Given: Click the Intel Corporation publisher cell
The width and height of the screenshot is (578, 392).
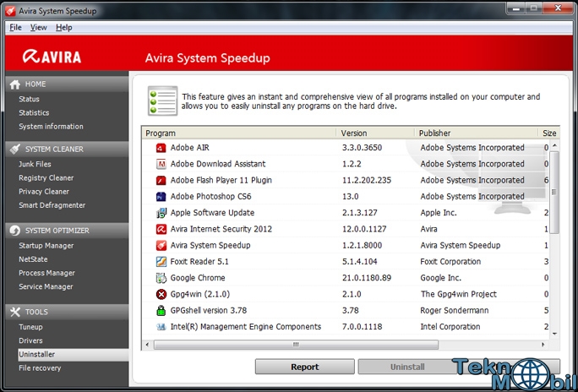Looking at the screenshot, I should coord(450,327).
